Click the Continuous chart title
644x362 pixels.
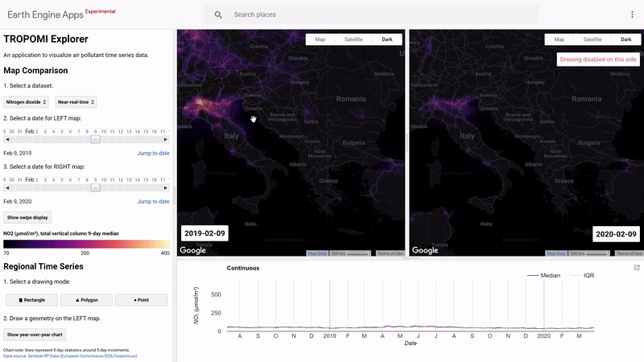[243, 268]
